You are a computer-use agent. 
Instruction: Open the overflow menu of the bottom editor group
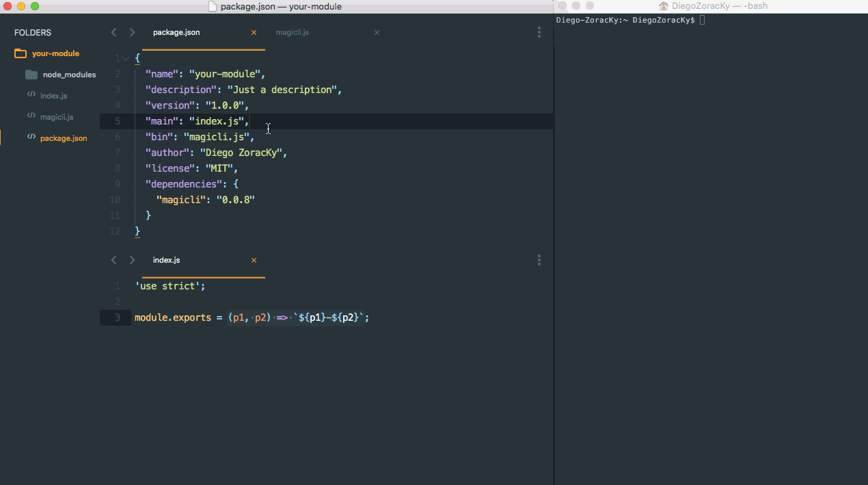(539, 260)
